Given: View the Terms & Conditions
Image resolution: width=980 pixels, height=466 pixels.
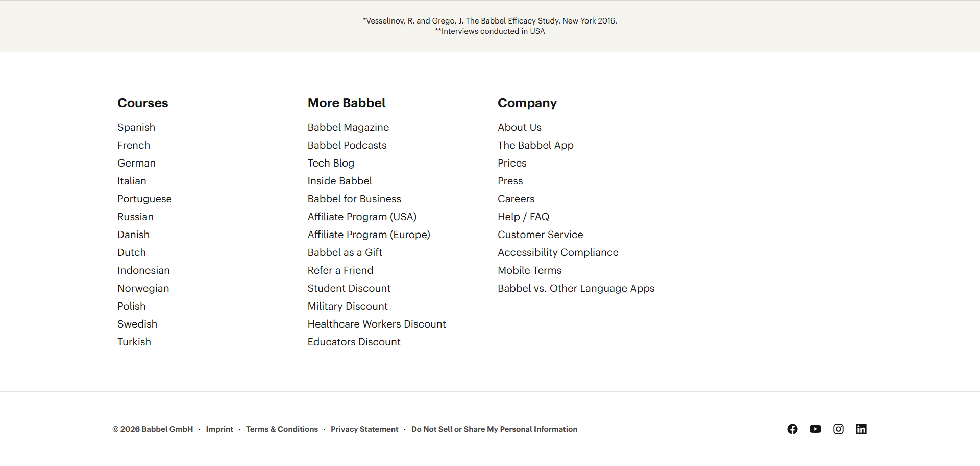Looking at the screenshot, I should tap(282, 429).
